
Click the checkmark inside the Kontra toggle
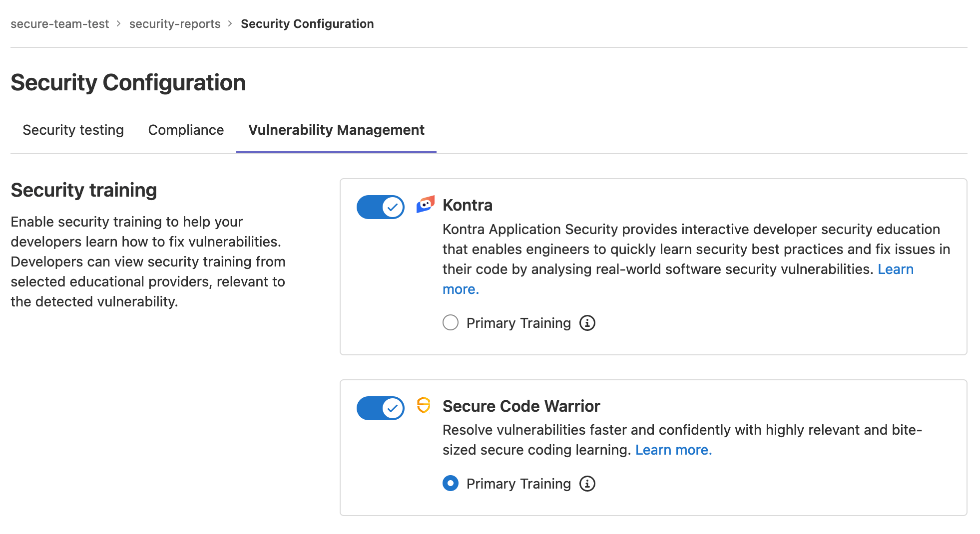tap(393, 207)
